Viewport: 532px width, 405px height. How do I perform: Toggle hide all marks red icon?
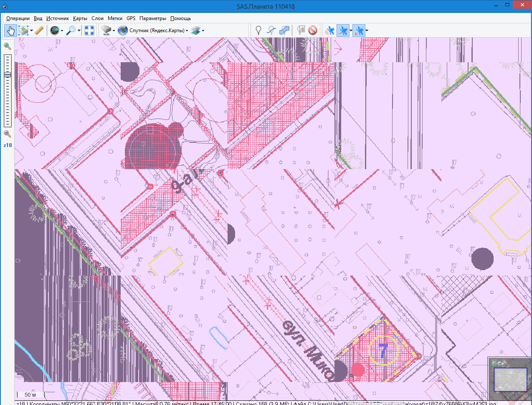[313, 30]
